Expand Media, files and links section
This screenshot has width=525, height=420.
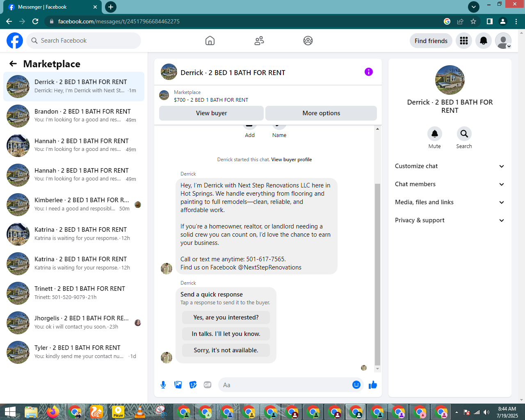pos(450,202)
